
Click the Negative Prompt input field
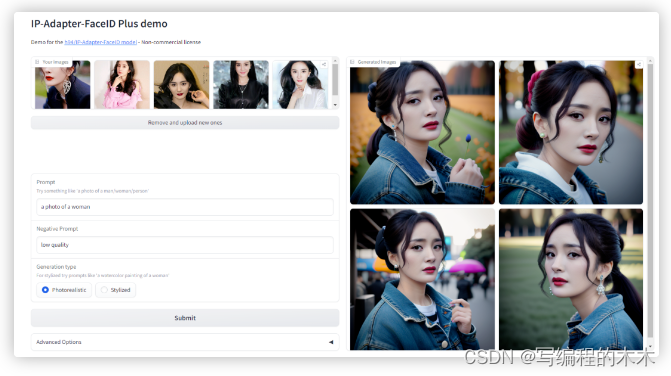pos(185,245)
